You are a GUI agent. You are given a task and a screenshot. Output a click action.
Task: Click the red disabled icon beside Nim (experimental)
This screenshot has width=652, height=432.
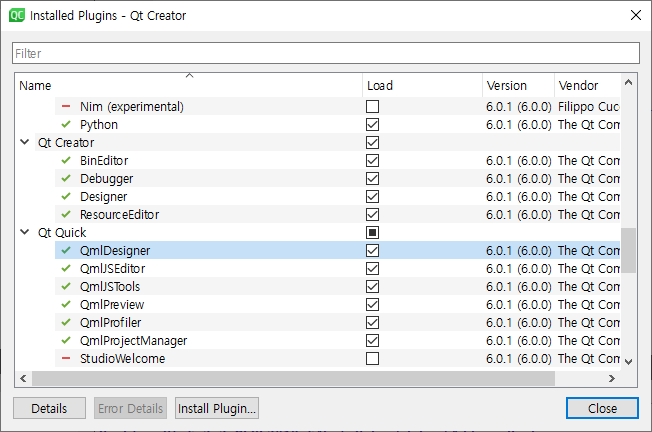(x=66, y=106)
